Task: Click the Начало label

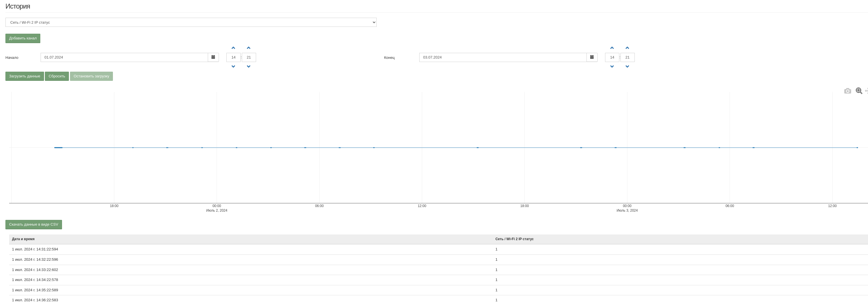Action: [12, 58]
